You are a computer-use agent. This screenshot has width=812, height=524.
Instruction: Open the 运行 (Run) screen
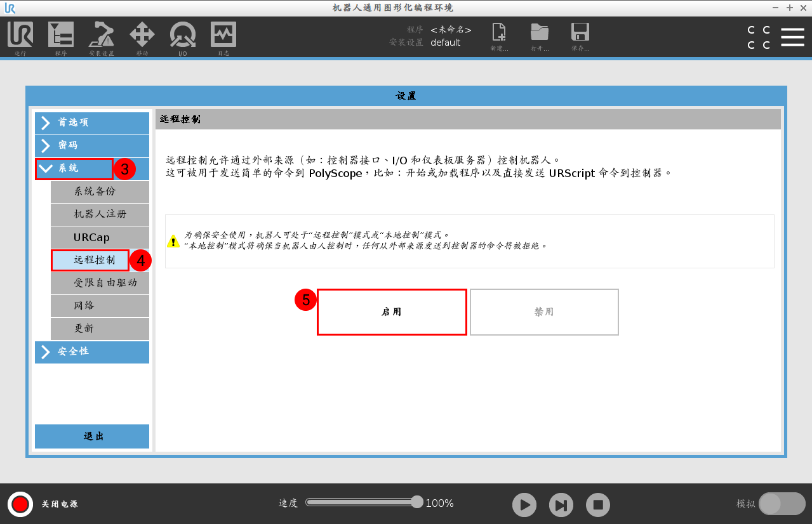(20, 38)
